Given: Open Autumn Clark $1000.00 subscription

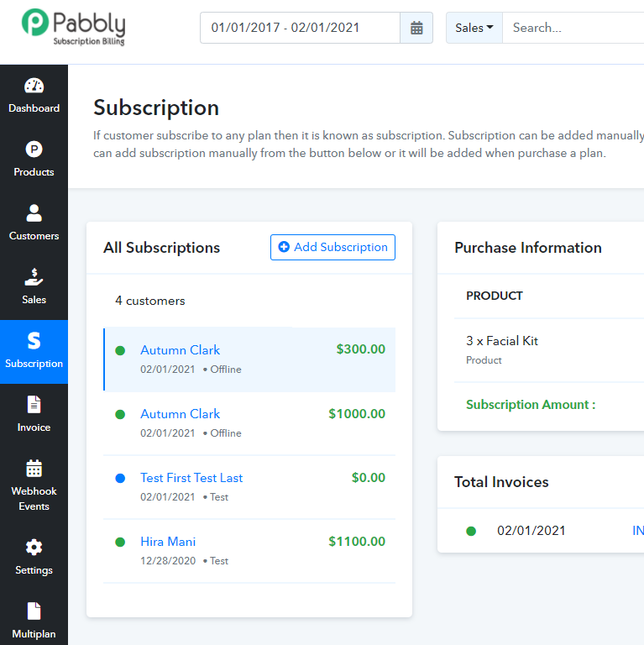Looking at the screenshot, I should [x=180, y=414].
